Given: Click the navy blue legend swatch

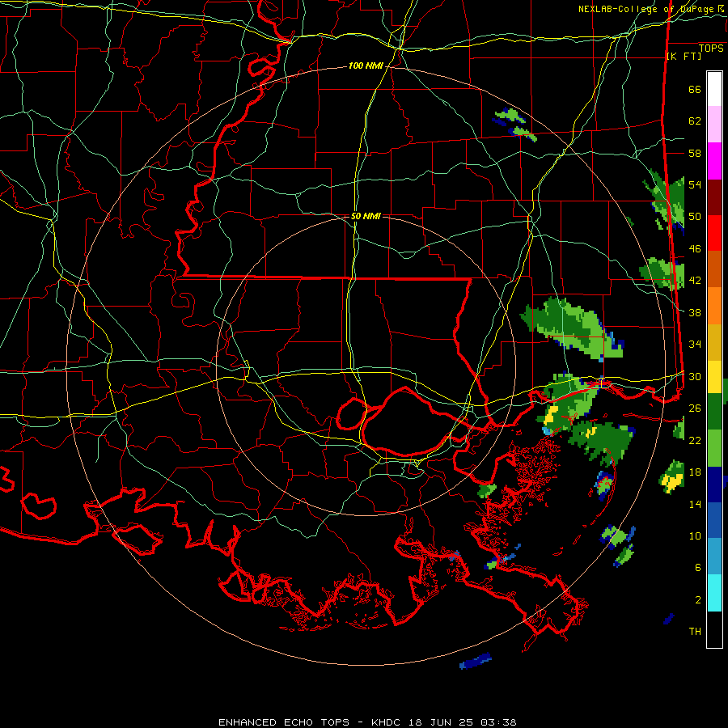Looking at the screenshot, I should pyautogui.click(x=714, y=485).
